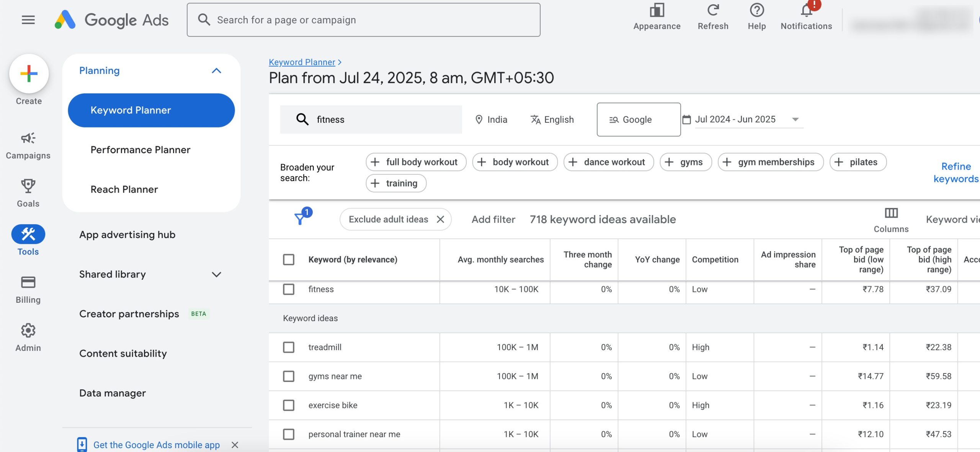Open Data manager
980x452 pixels.
click(113, 393)
